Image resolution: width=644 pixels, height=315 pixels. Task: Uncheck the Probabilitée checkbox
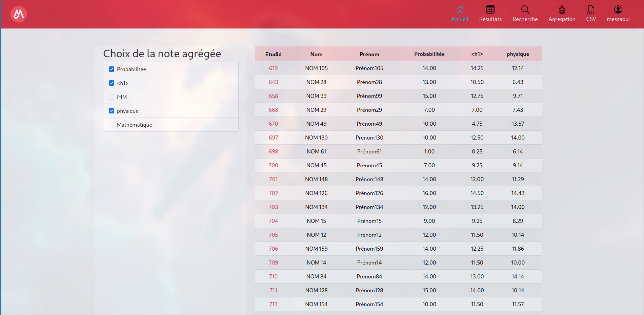pyautogui.click(x=112, y=69)
